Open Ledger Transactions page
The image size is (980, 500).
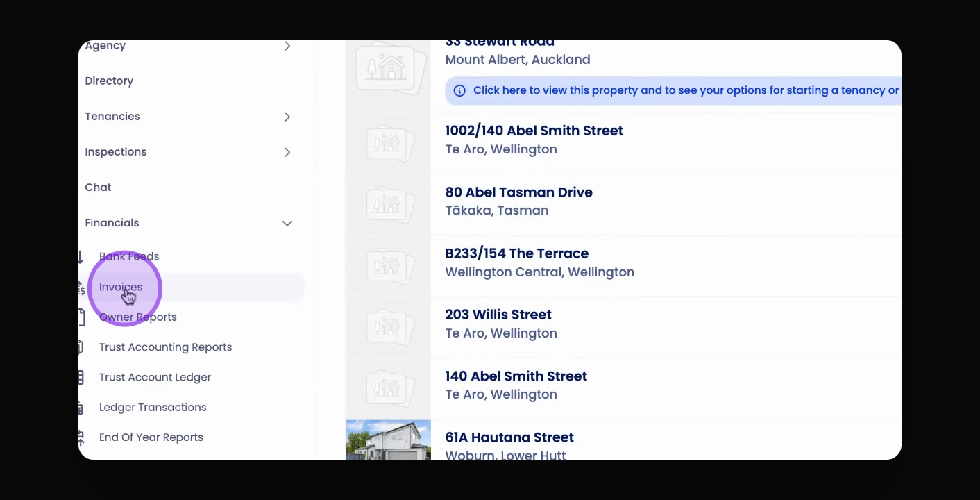tap(153, 407)
